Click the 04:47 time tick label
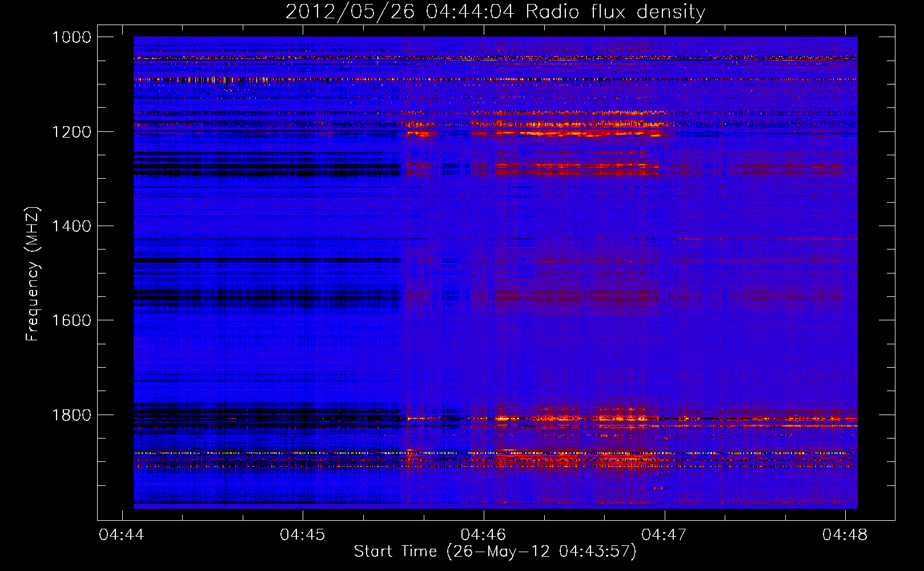This screenshot has width=924, height=571. (664, 534)
